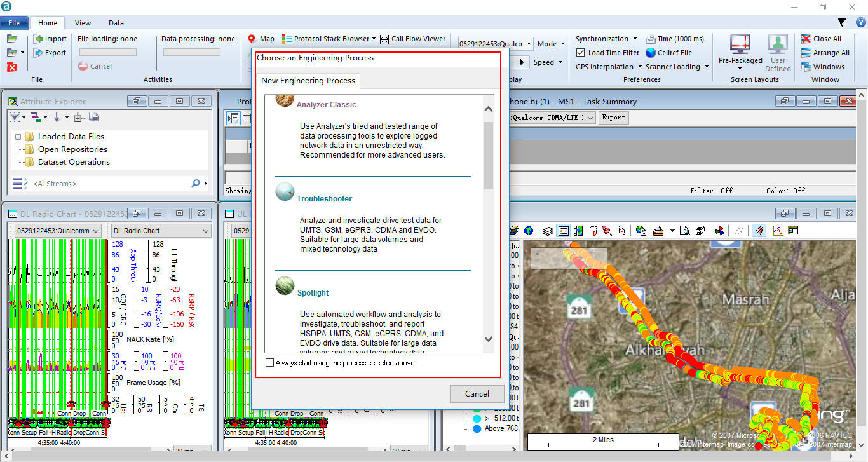The width and height of the screenshot is (868, 462).
Task: Click the Export button in File ribbon group
Action: [50, 53]
